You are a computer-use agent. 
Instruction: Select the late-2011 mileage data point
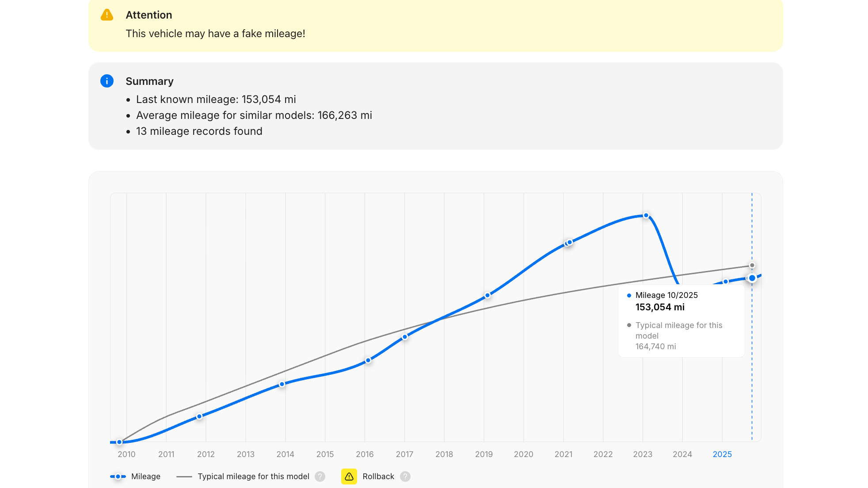pos(199,416)
